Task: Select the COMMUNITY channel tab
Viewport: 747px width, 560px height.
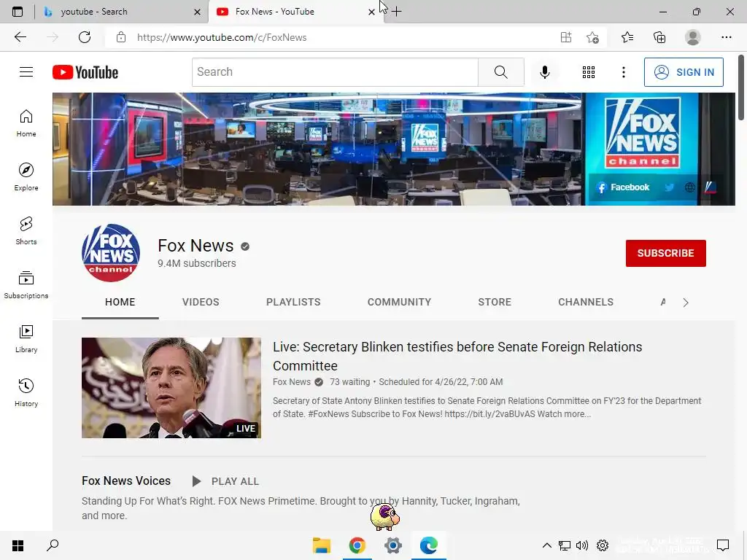Action: point(399,302)
